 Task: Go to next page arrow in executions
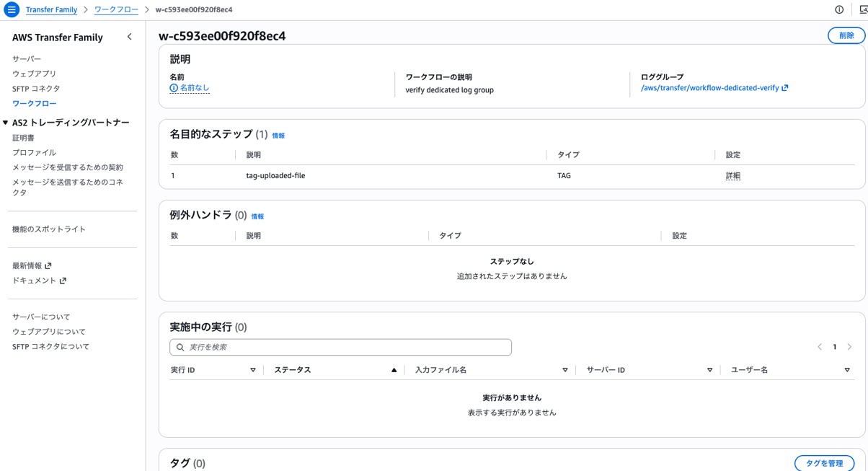(849, 347)
